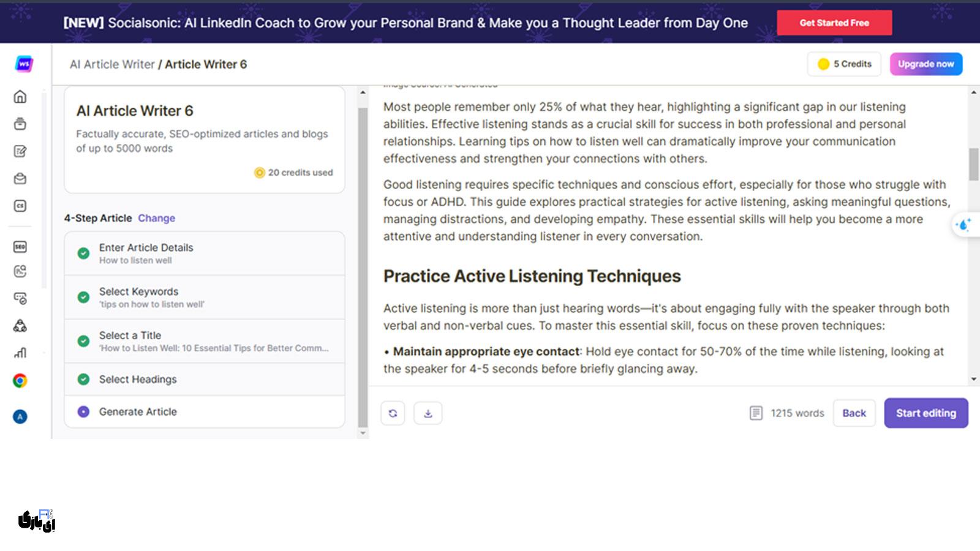Click the Chrome extension sidebar icon
Viewport: 980px width, 551px height.
click(x=20, y=381)
